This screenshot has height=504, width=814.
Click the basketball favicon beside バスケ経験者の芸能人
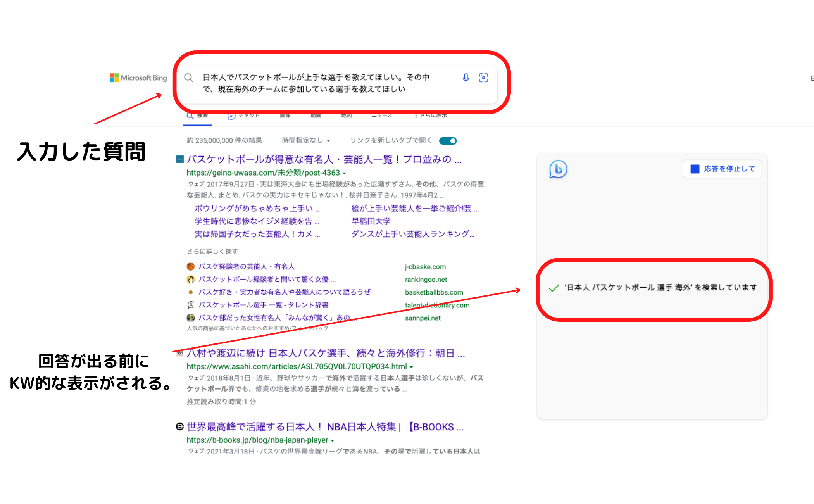point(191,267)
